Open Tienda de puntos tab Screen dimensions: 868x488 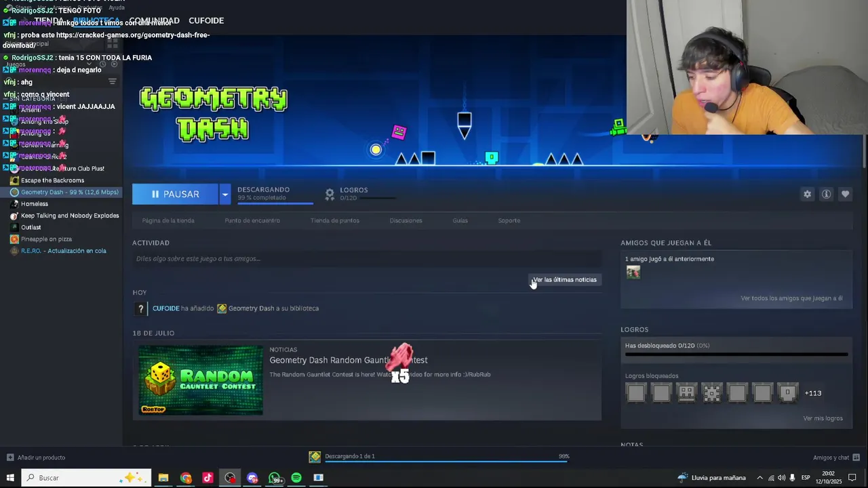click(x=335, y=220)
